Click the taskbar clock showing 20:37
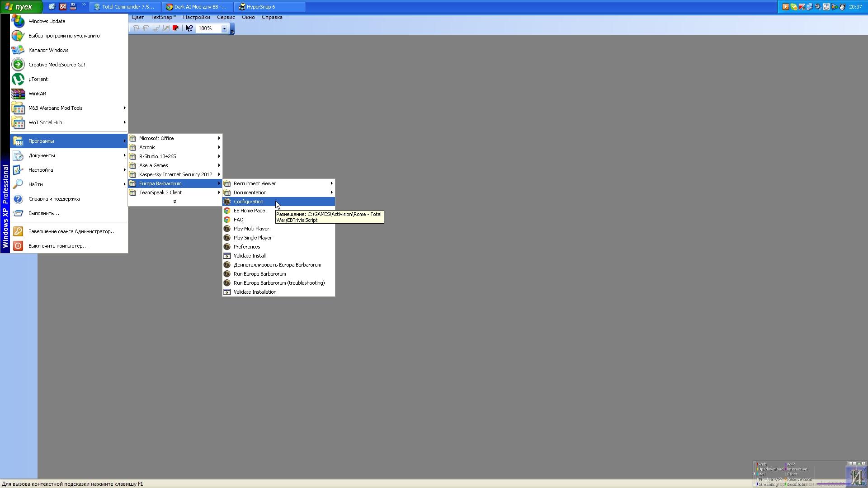 pyautogui.click(x=855, y=7)
